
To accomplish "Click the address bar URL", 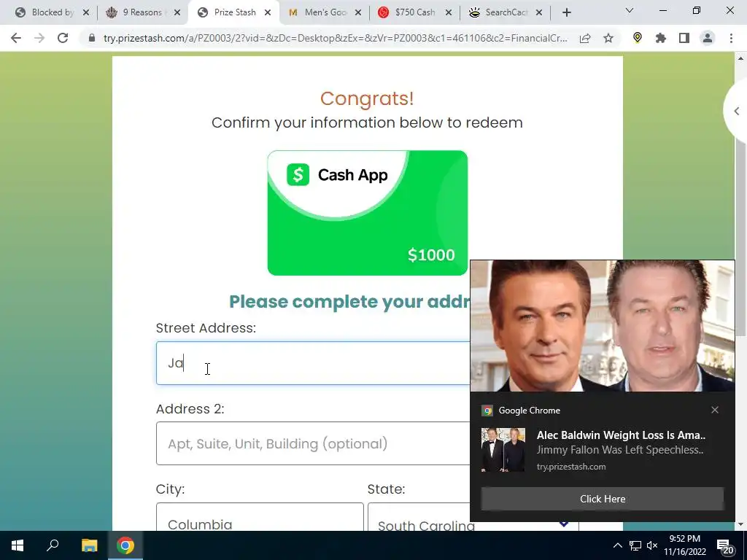I will (x=335, y=38).
